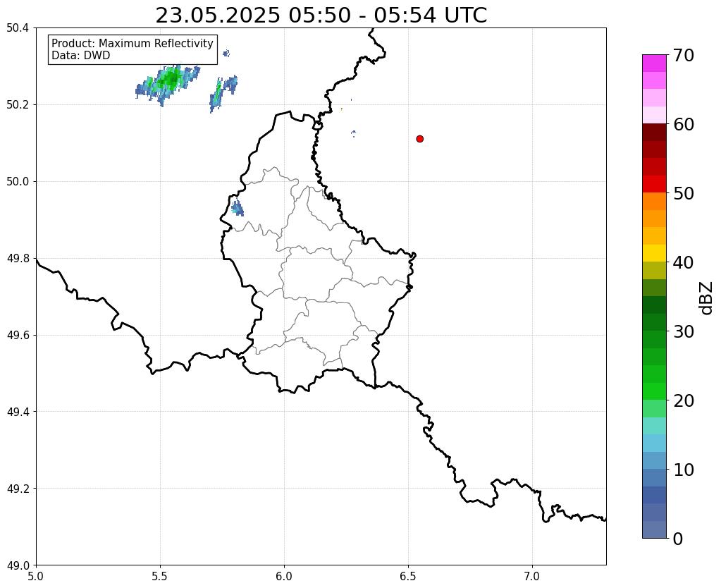Click the magenta swatch at the top of the colorbar
The image size is (721, 588).
[x=654, y=63]
